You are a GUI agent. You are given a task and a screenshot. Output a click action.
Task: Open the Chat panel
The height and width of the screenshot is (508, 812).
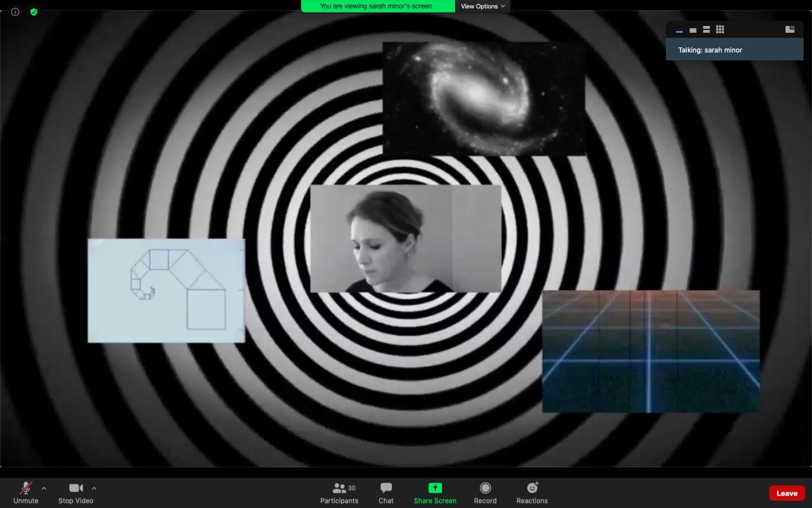coord(386,493)
